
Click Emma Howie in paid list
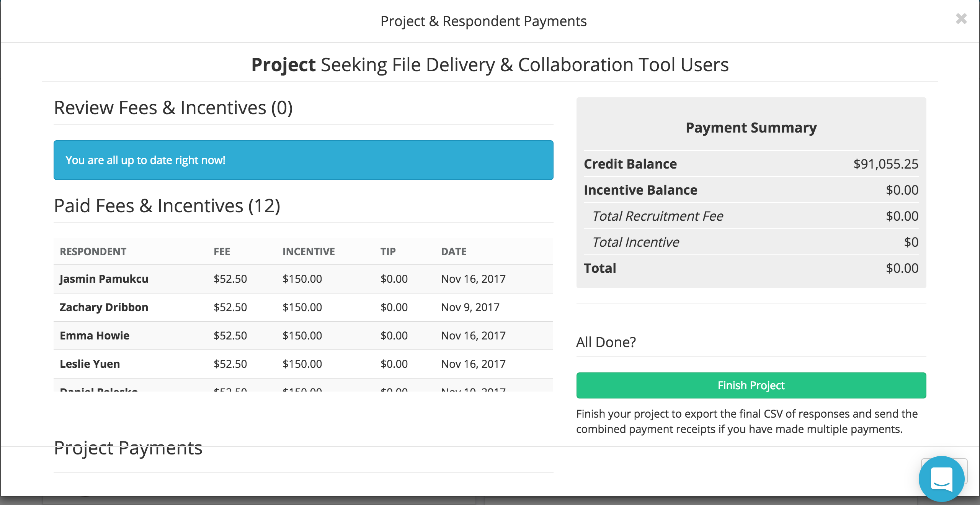[x=95, y=336]
